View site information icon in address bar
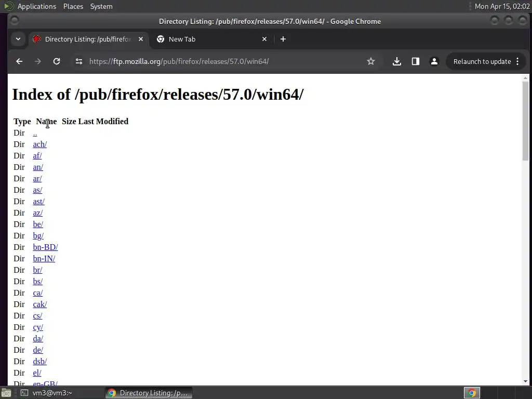 (79, 61)
